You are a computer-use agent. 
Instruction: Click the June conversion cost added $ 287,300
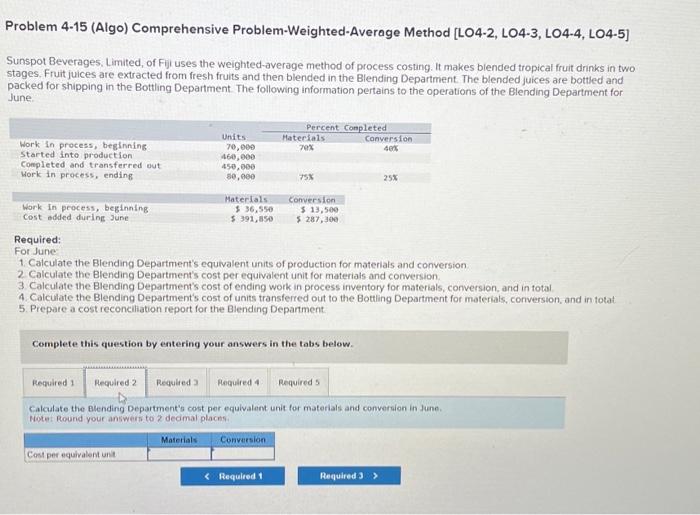pos(317,219)
